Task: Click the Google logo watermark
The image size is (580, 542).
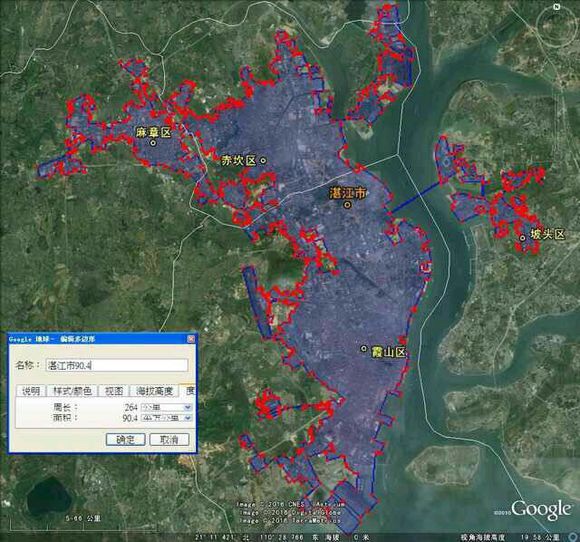Action: tap(541, 509)
